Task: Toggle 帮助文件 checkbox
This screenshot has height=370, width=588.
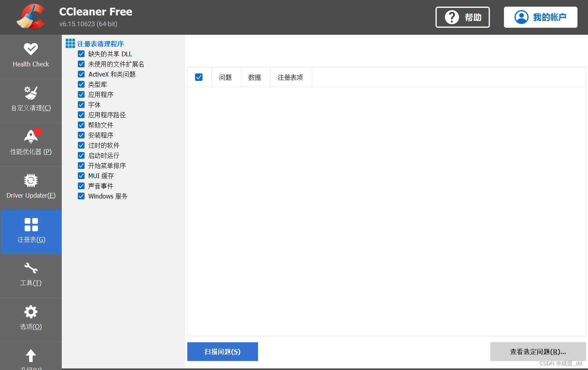Action: tap(81, 125)
